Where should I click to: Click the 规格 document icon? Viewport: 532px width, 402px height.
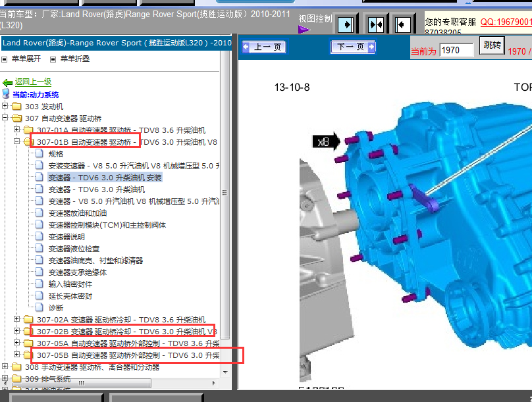click(40, 154)
